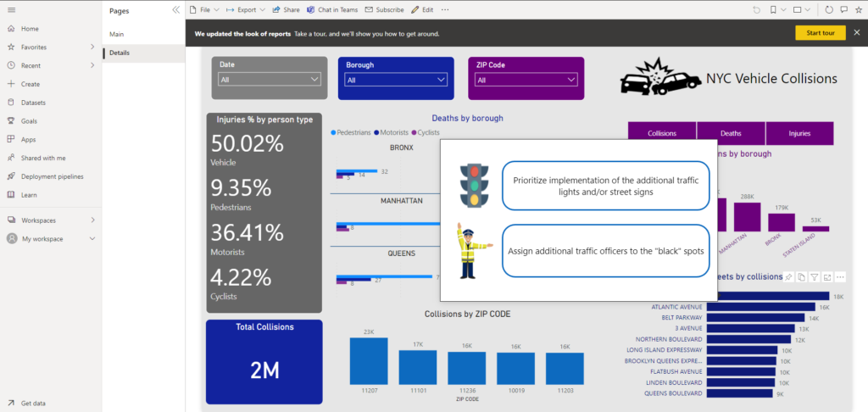Reset the report to default
Screen dimensions: 868x412
[x=757, y=10]
